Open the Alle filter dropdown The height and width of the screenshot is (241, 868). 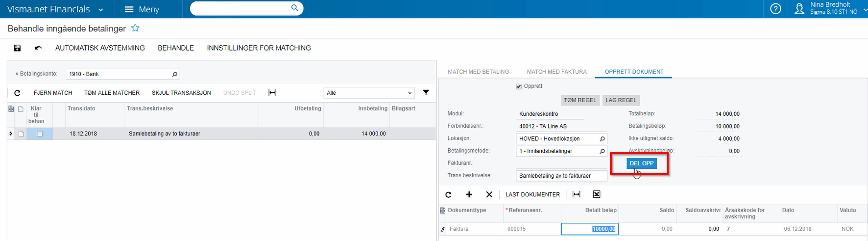[369, 93]
